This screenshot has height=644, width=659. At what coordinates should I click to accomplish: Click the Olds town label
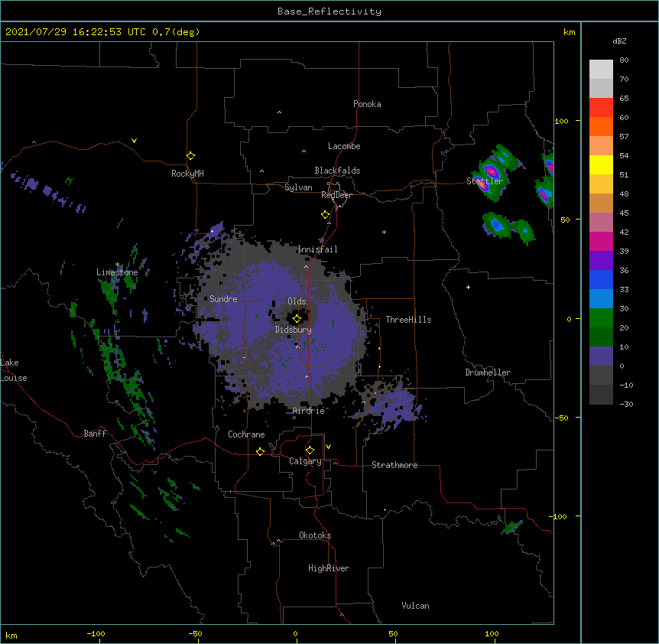click(x=297, y=301)
